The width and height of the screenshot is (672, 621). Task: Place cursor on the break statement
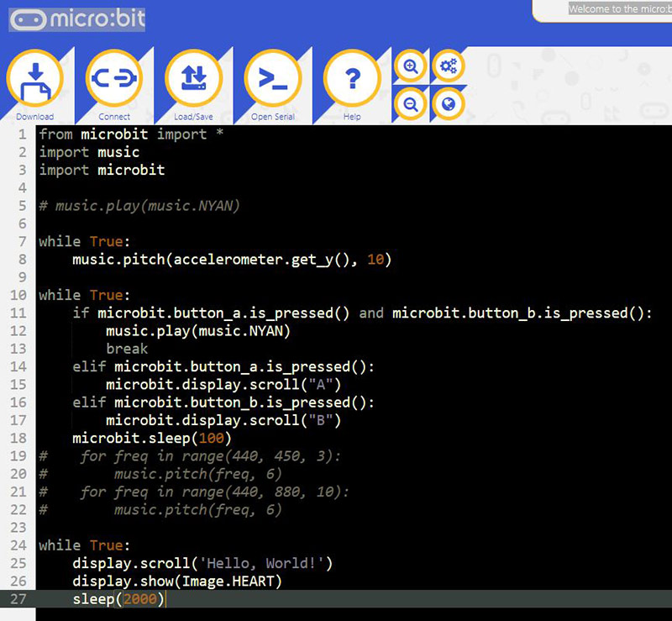[127, 349]
